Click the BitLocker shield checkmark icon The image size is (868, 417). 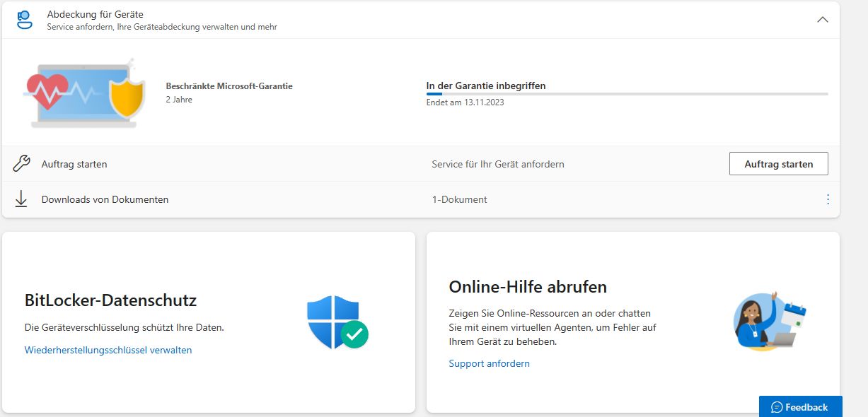pyautogui.click(x=337, y=322)
